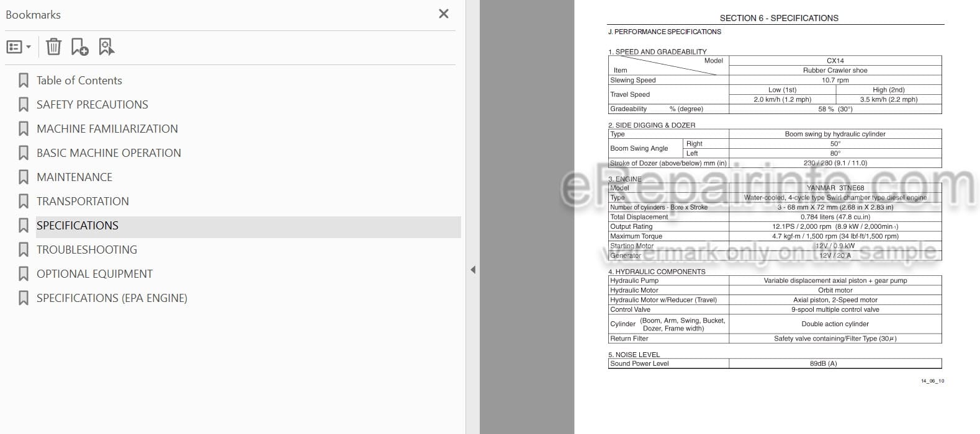980x434 pixels.
Task: Go to SAFETY PRECAUTIONS bookmark
Action: 92,105
